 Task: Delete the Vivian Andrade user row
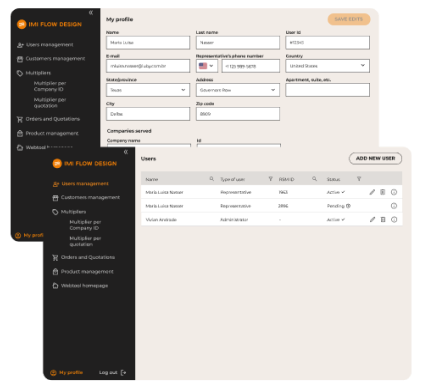[x=383, y=219]
